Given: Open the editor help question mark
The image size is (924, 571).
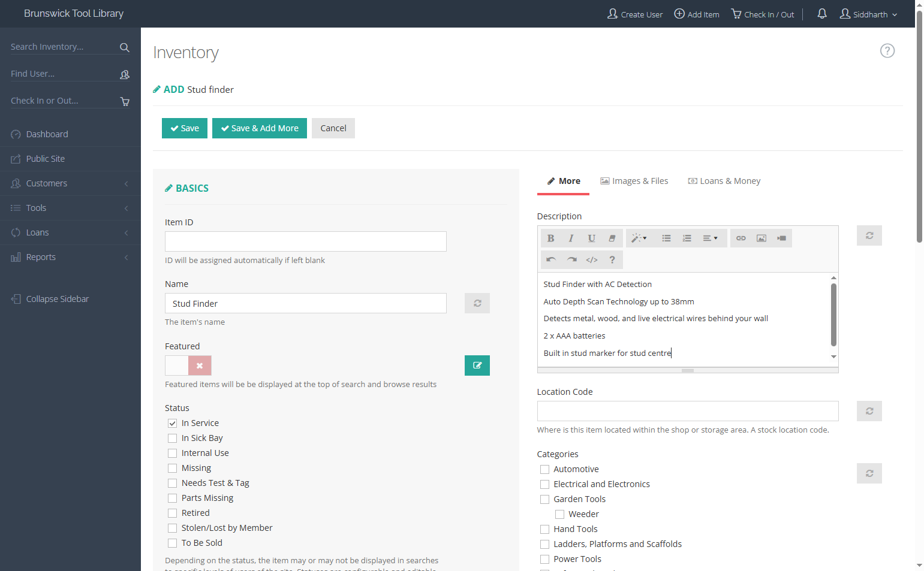Looking at the screenshot, I should coord(612,259).
